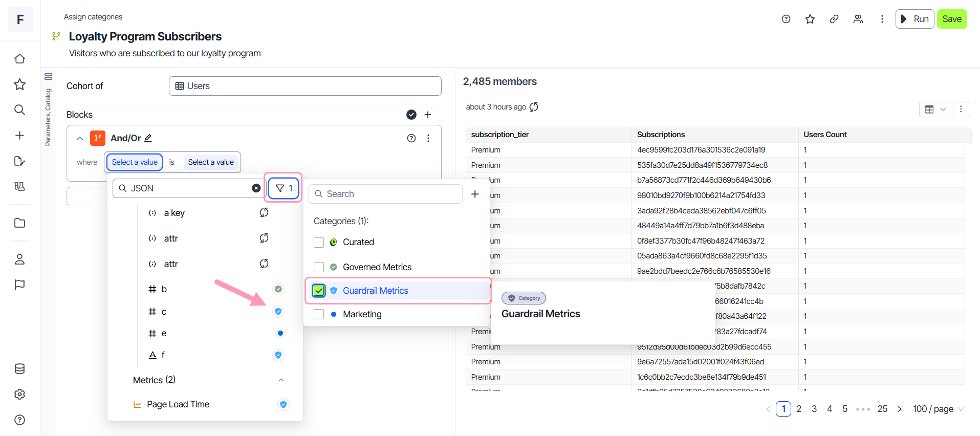Viewport: 980px width, 436px height.
Task: Go to next results page arrow
Action: point(899,409)
